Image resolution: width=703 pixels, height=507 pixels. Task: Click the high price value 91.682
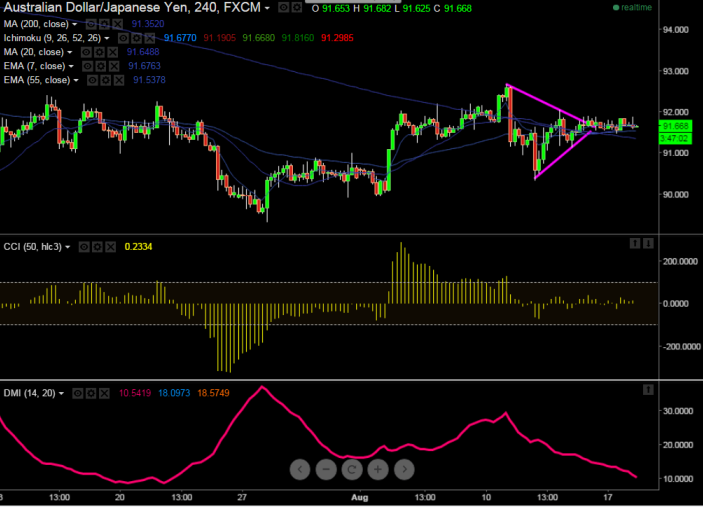(377, 9)
